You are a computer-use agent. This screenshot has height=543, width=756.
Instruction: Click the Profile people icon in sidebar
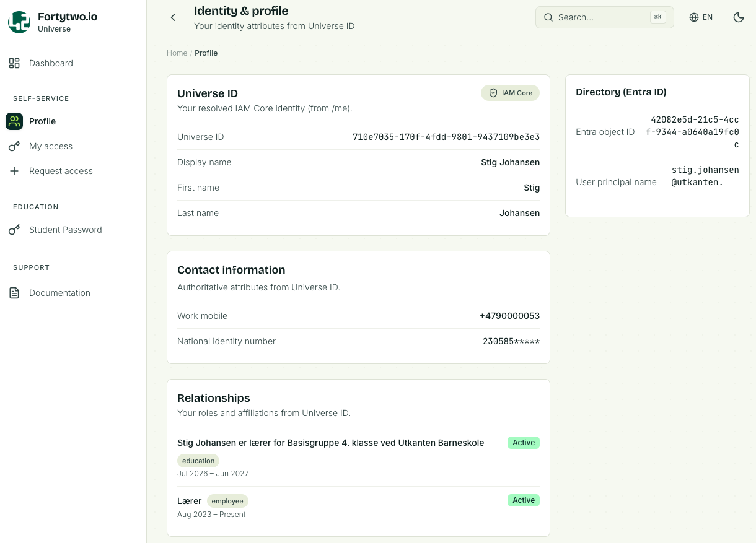[x=14, y=121]
